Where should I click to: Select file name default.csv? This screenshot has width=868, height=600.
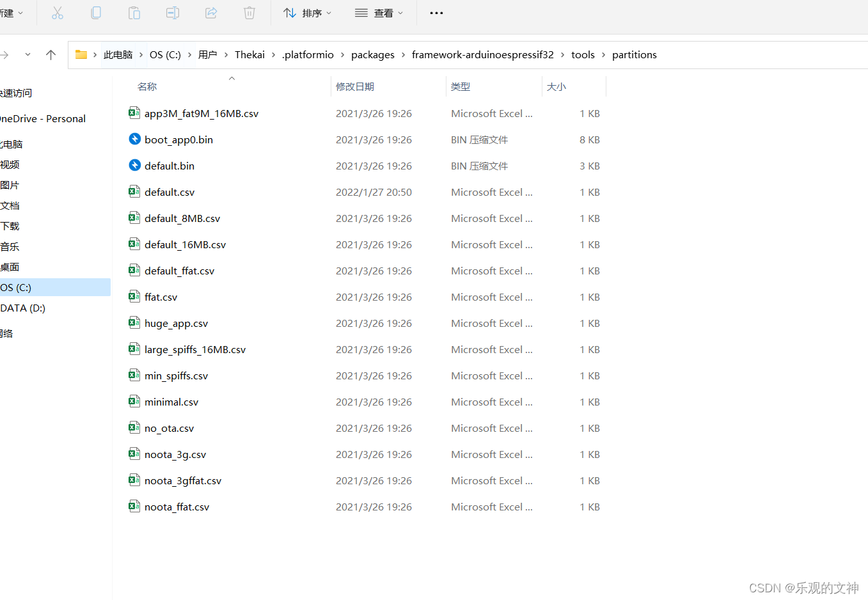point(170,192)
